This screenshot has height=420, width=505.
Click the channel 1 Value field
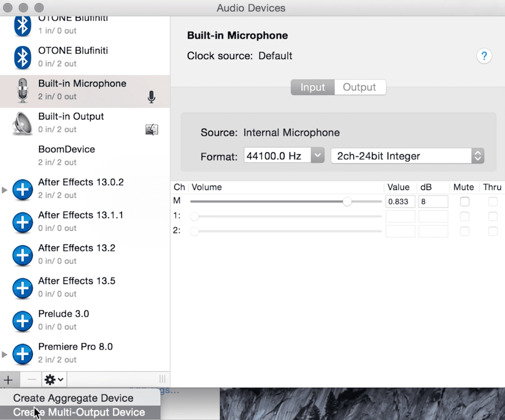[x=400, y=216]
